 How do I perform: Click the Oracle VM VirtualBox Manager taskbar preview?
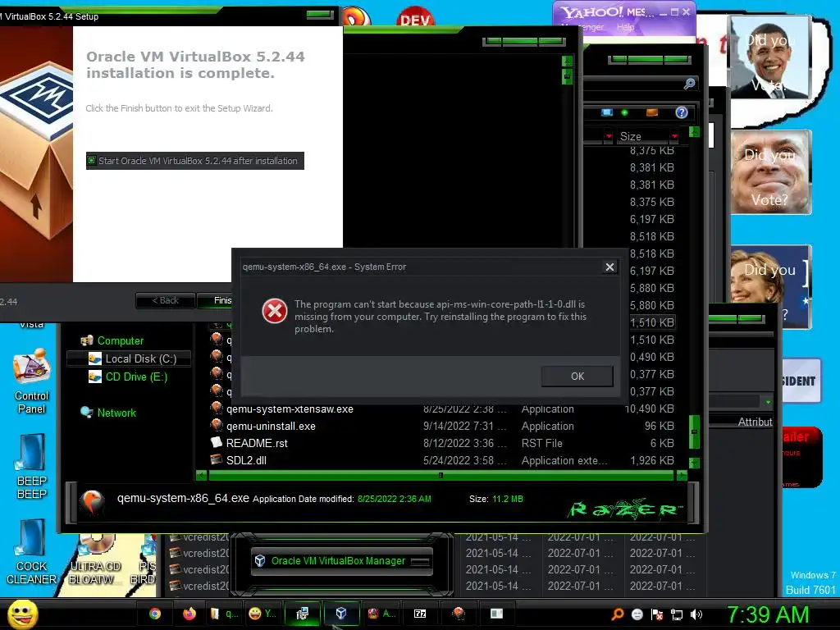(x=341, y=561)
